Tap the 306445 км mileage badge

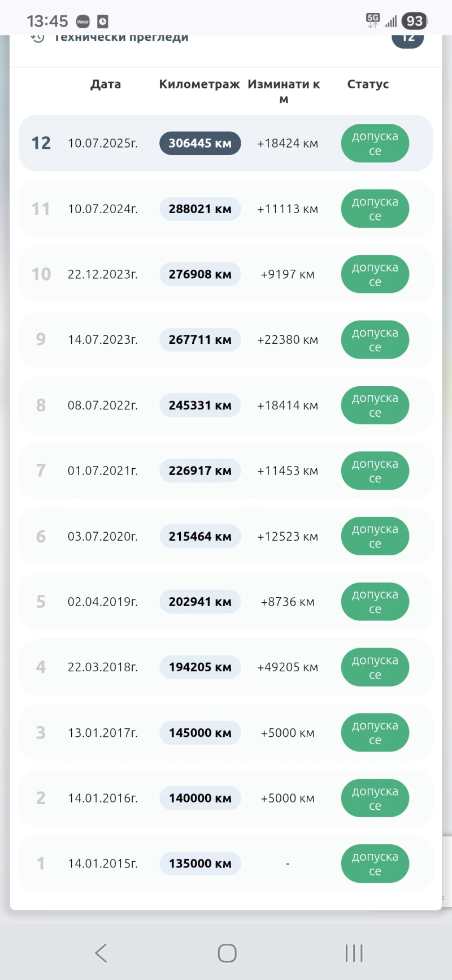pos(200,143)
